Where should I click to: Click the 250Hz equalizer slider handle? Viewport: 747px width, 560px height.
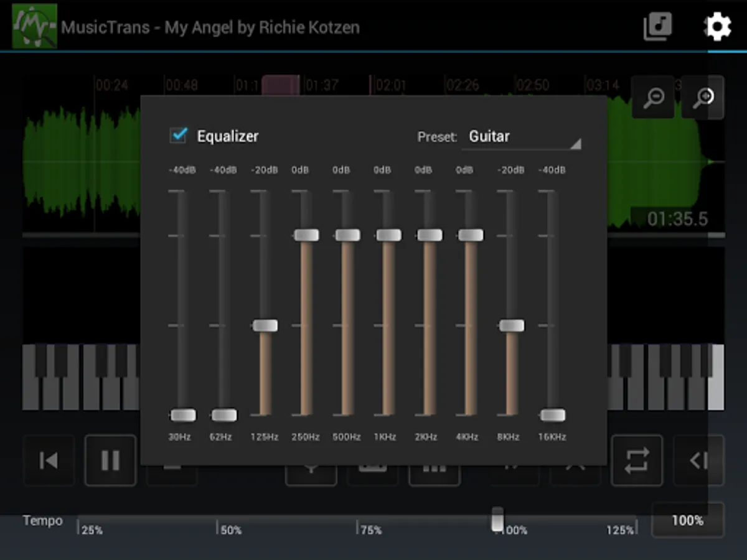[x=306, y=235]
